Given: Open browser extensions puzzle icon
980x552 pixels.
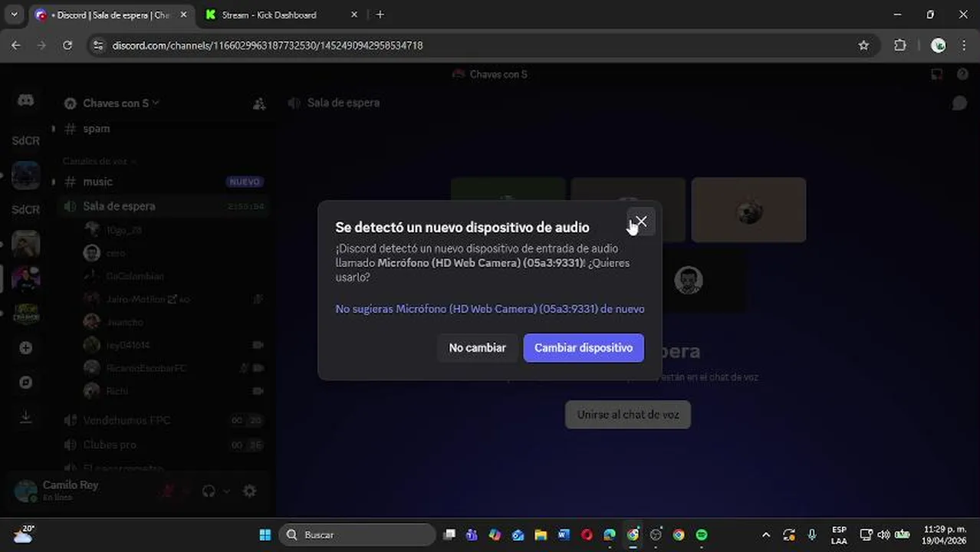Looking at the screenshot, I should click(x=900, y=45).
